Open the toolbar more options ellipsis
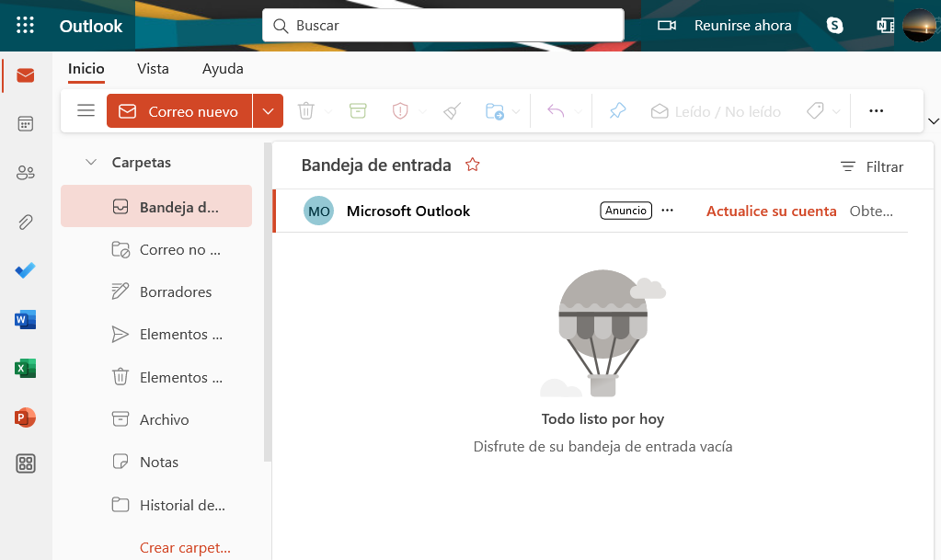941x560 pixels. (x=877, y=111)
